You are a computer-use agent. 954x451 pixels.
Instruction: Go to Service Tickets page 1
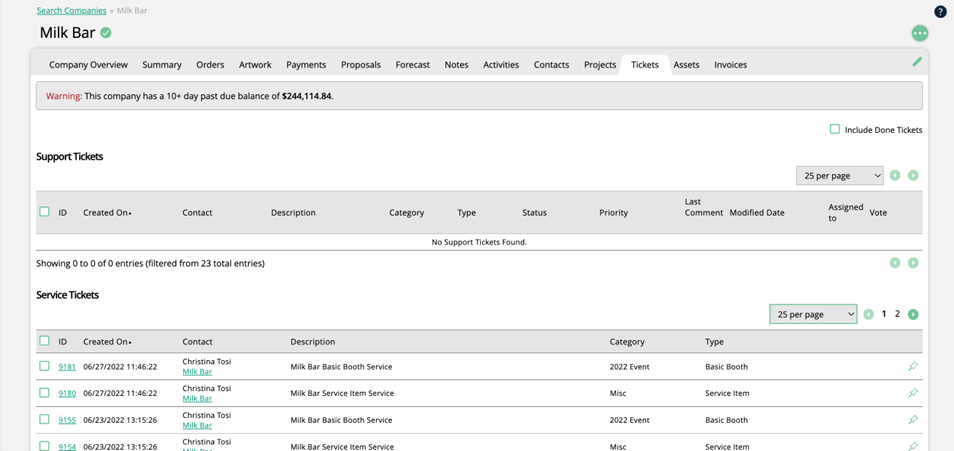pos(884,314)
